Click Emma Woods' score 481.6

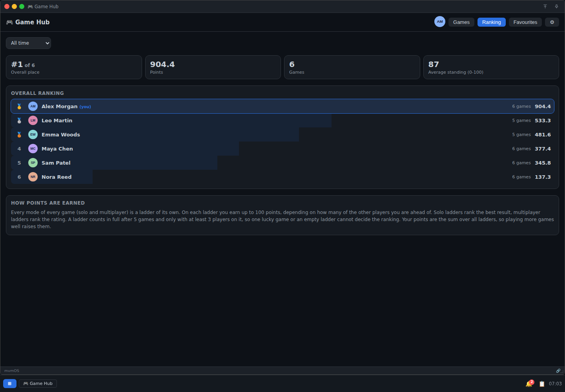click(543, 135)
